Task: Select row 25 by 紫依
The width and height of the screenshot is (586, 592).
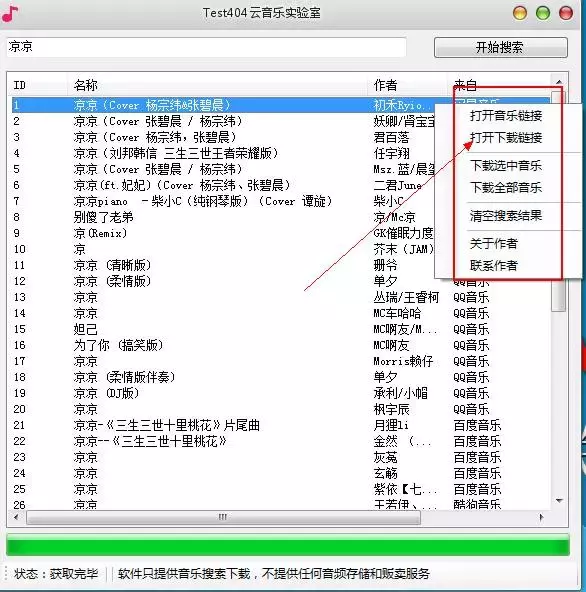Action: pyautogui.click(x=281, y=489)
